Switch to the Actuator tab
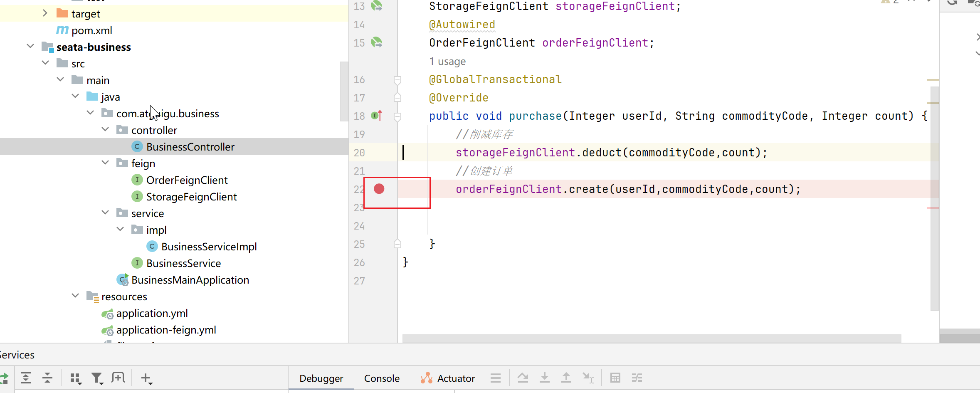 [447, 378]
